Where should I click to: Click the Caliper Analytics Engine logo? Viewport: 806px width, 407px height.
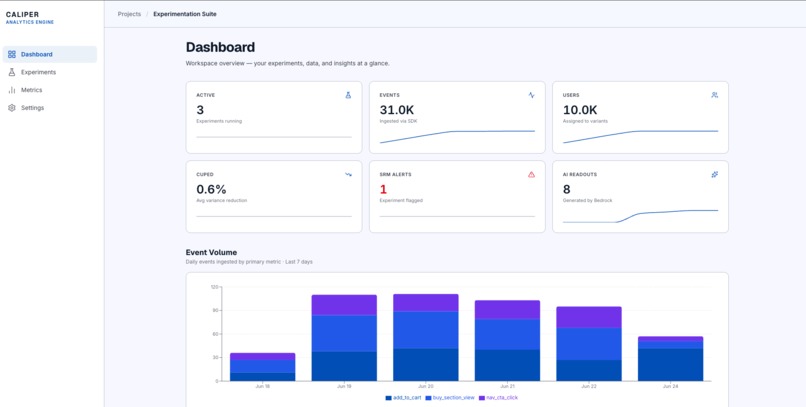[30, 18]
